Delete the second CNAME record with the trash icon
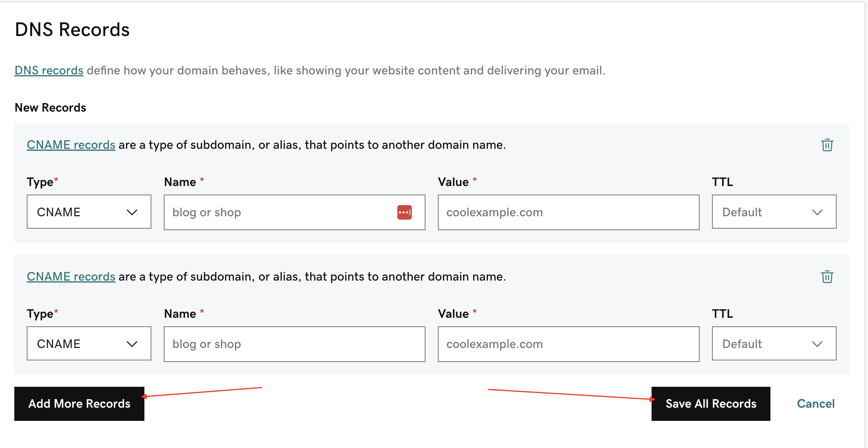Screen dimensions: 868x448 pyautogui.click(x=827, y=277)
